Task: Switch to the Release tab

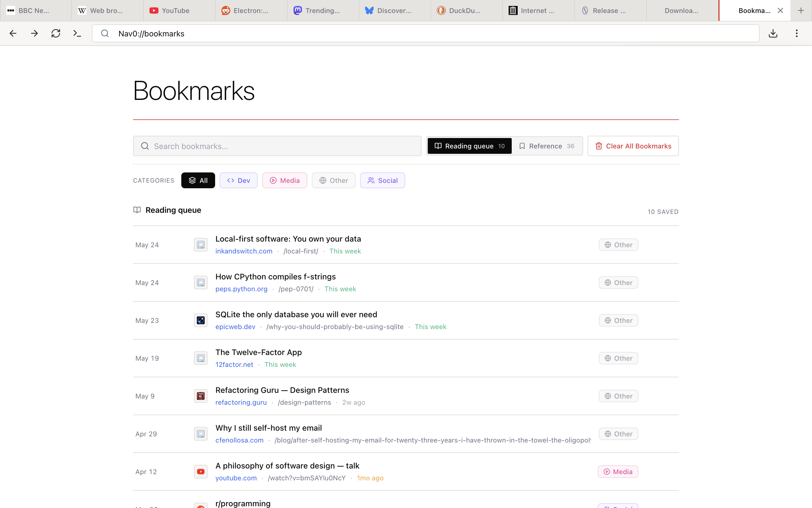Action: pos(610,10)
